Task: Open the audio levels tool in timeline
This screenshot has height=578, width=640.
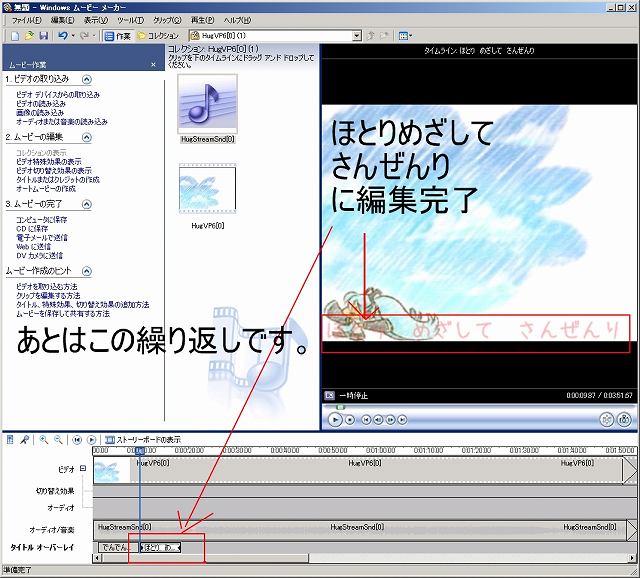Action: pos(10,440)
